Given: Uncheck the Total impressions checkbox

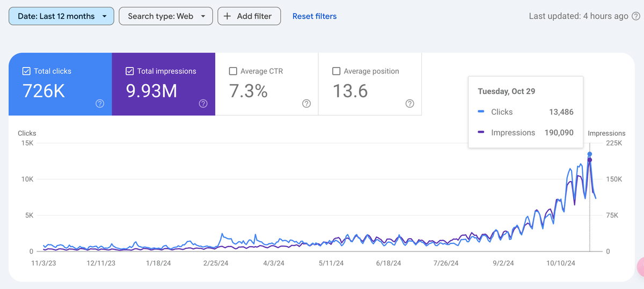Looking at the screenshot, I should [129, 71].
